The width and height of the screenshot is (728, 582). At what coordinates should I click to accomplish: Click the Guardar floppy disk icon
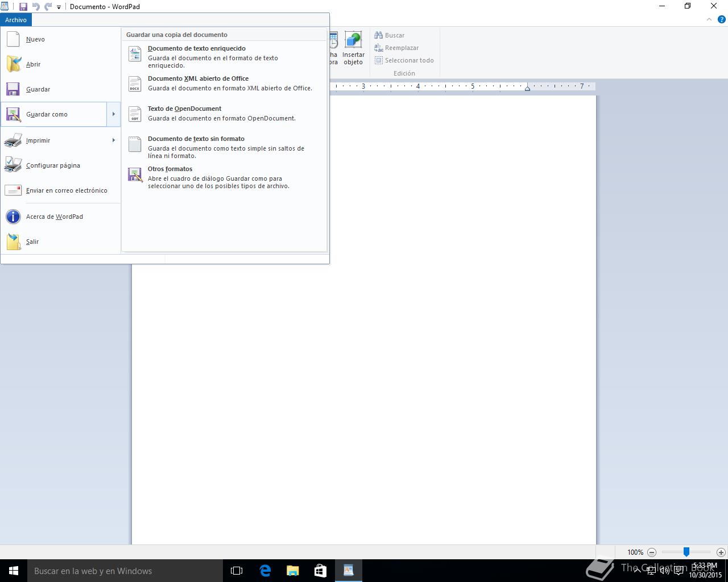[13, 89]
